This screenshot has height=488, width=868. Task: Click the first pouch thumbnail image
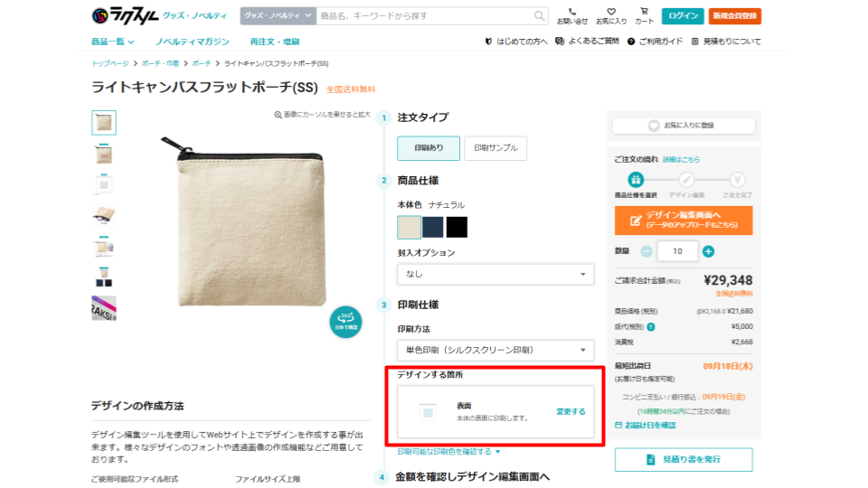(104, 122)
